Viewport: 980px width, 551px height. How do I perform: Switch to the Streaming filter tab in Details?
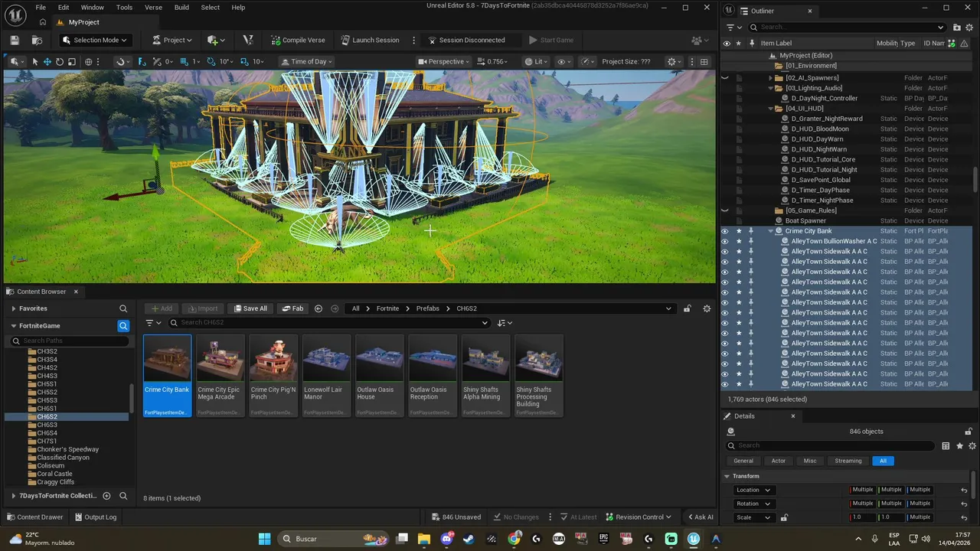(848, 461)
